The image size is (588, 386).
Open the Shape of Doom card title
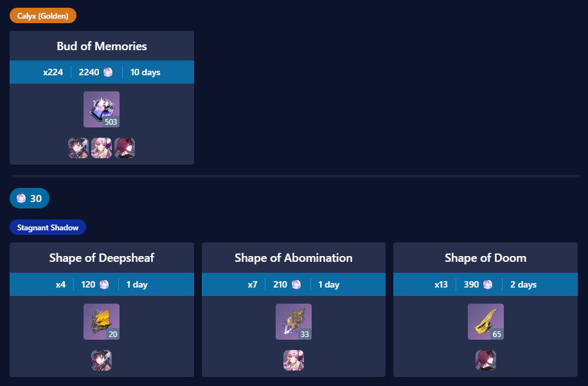[486, 258]
